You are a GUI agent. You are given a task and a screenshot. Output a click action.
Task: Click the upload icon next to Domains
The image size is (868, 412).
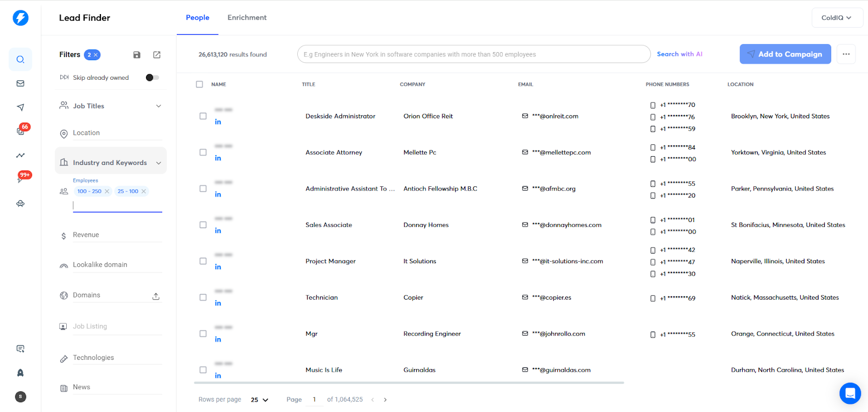[x=156, y=296]
